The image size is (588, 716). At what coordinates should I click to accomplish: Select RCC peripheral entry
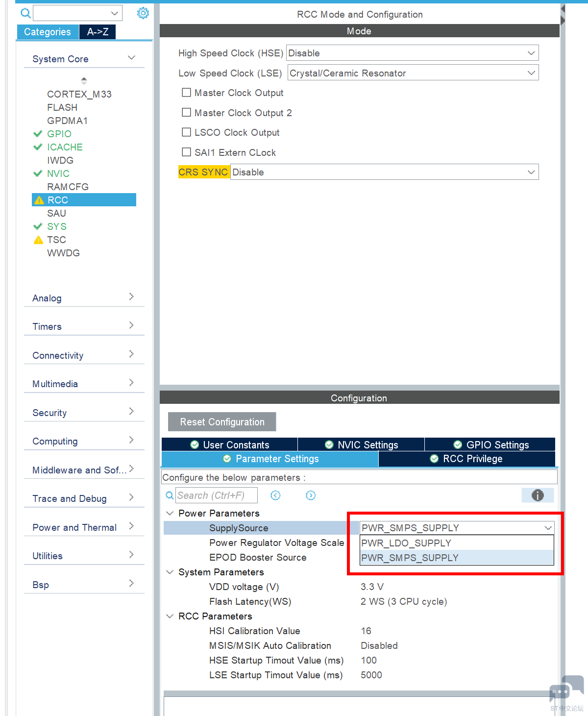[x=84, y=200]
